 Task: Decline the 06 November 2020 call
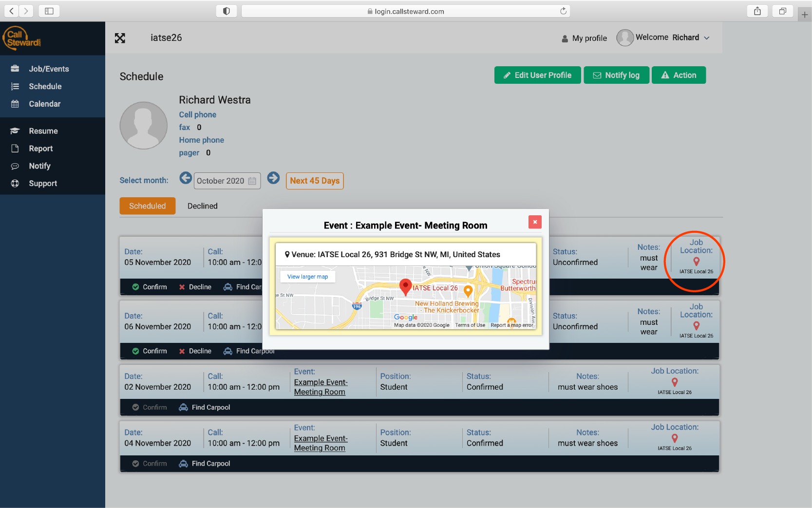click(195, 351)
